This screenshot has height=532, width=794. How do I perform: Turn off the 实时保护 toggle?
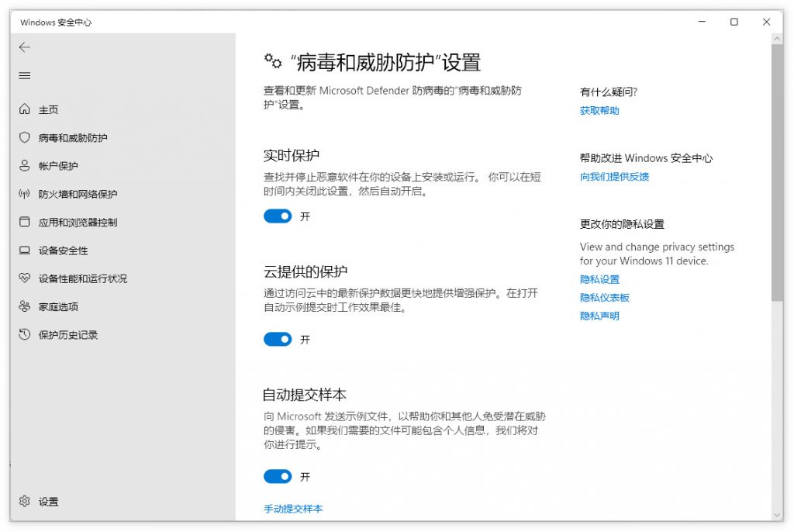point(278,216)
